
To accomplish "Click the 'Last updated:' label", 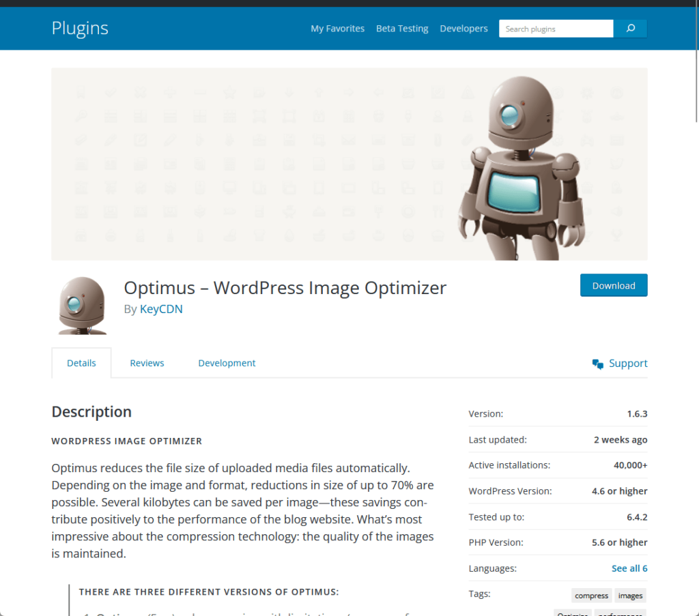I will (x=498, y=439).
